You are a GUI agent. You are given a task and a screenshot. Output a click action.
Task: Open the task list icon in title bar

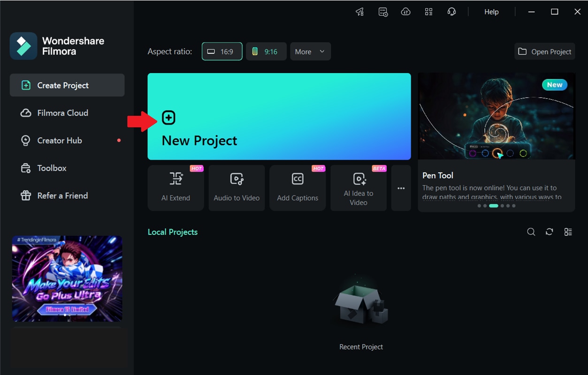383,12
